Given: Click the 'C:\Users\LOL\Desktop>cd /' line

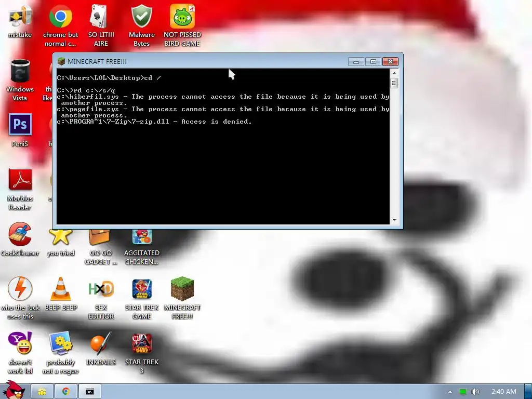Looking at the screenshot, I should [109, 78].
